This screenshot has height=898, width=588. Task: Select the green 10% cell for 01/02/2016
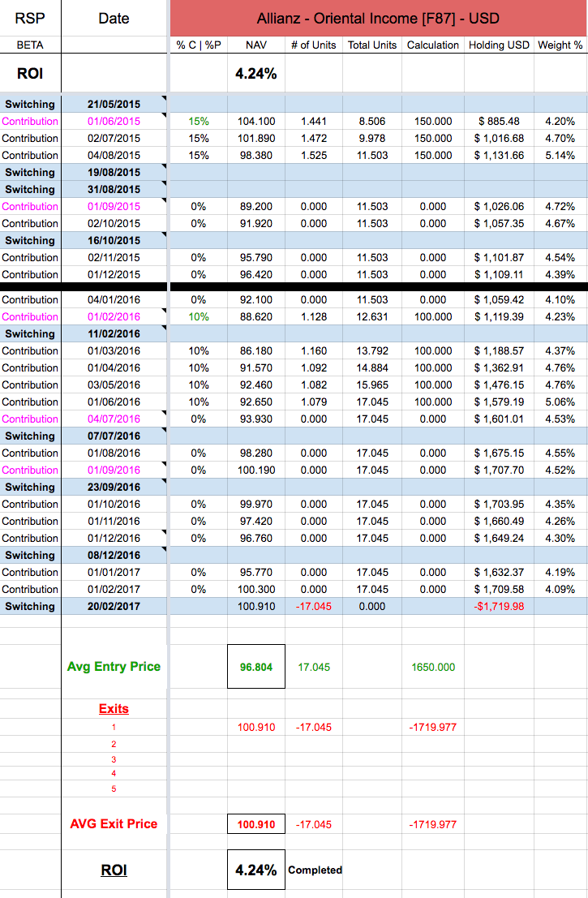click(199, 316)
